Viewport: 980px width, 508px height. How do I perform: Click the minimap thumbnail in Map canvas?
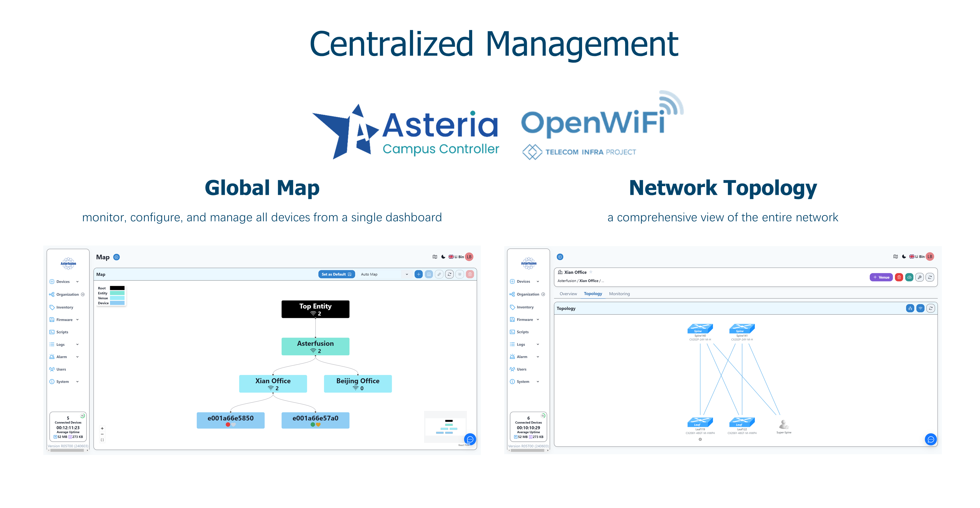(446, 427)
